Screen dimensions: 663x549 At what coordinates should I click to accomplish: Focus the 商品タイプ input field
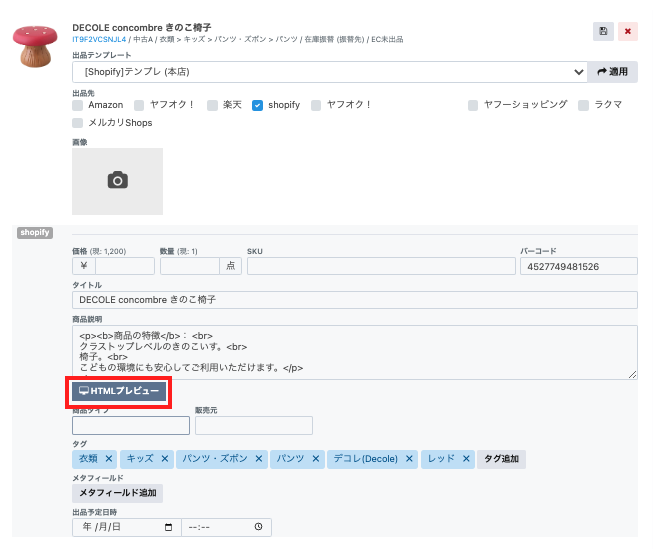[x=131, y=425]
